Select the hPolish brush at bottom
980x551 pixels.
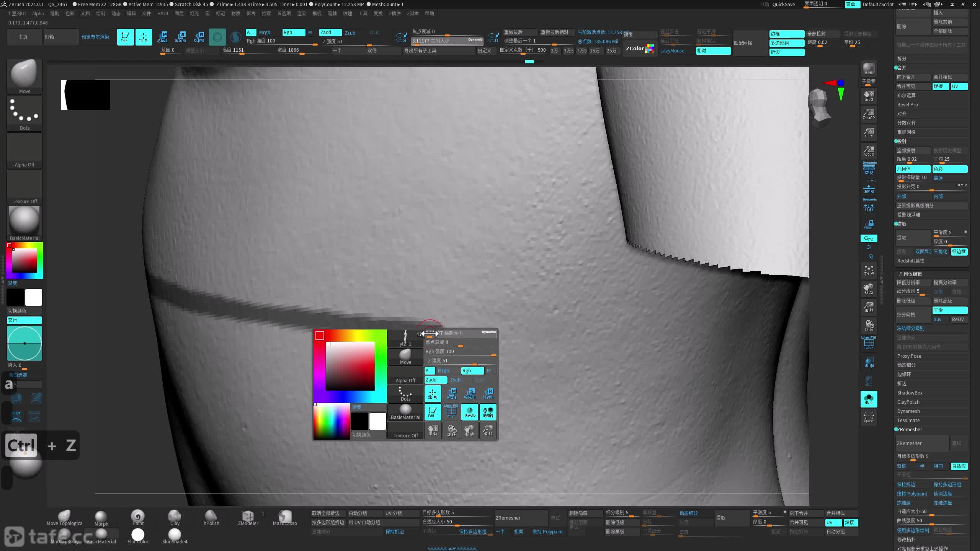point(211,517)
